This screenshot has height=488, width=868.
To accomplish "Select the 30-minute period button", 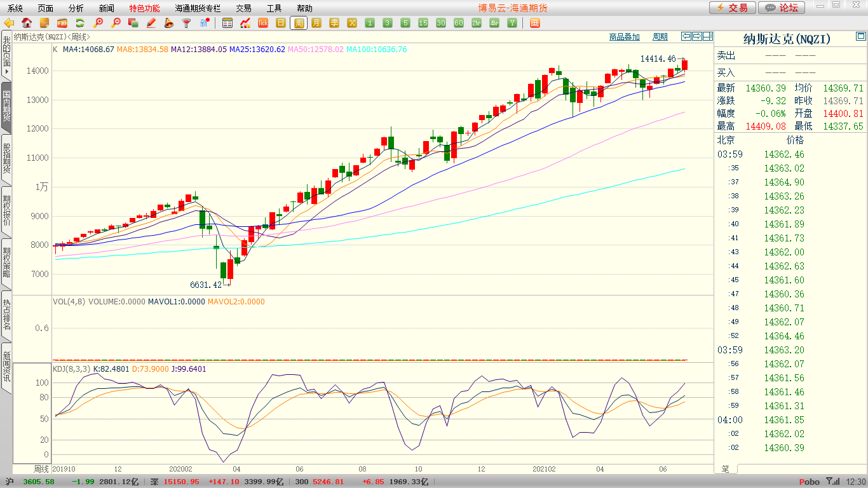I will click(x=441, y=23).
